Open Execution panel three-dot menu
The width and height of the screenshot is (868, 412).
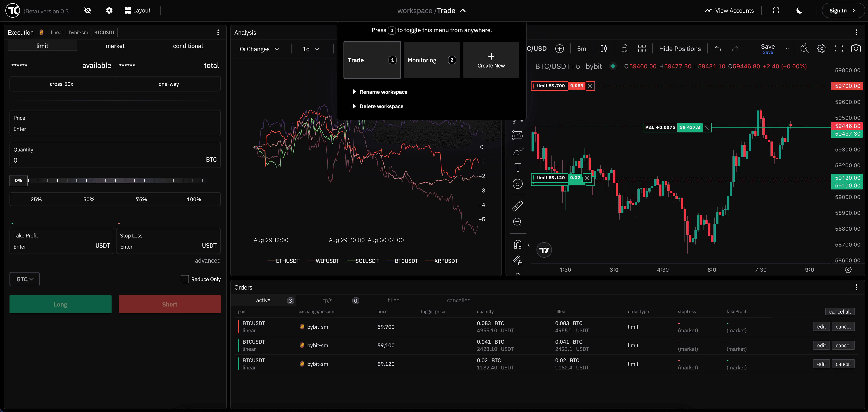tap(218, 32)
